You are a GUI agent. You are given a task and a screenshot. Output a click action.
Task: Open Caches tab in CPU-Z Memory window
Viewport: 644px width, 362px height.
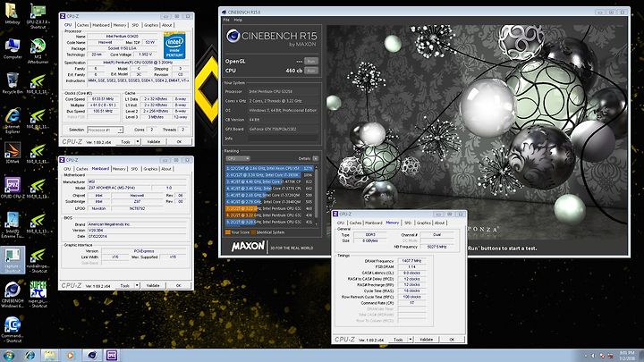356,223
